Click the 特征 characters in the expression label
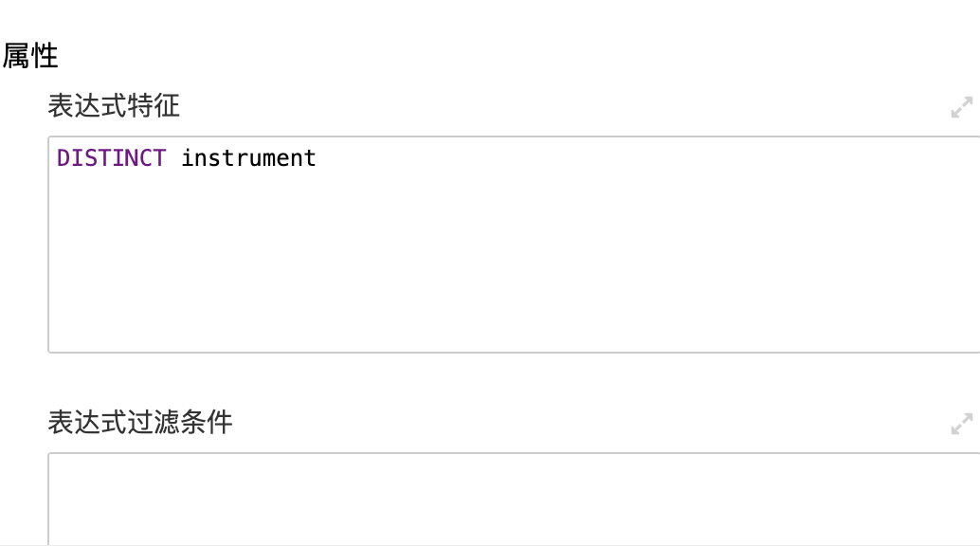The height and width of the screenshot is (546, 980). [154, 106]
